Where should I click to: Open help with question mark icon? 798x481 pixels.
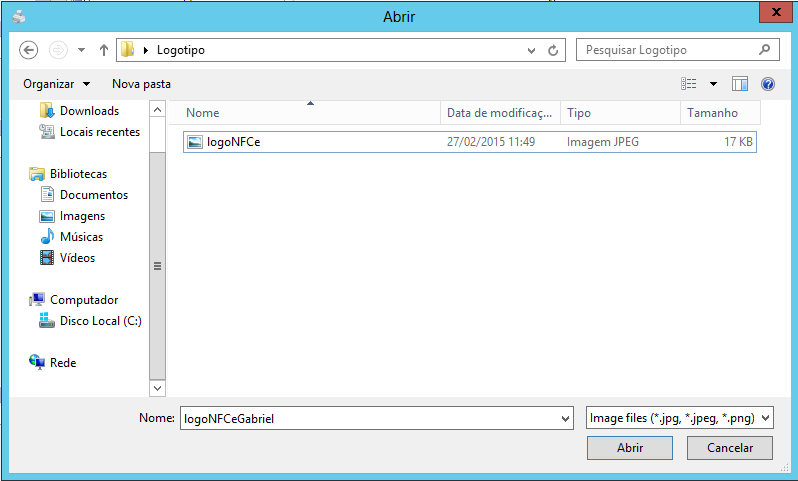768,83
